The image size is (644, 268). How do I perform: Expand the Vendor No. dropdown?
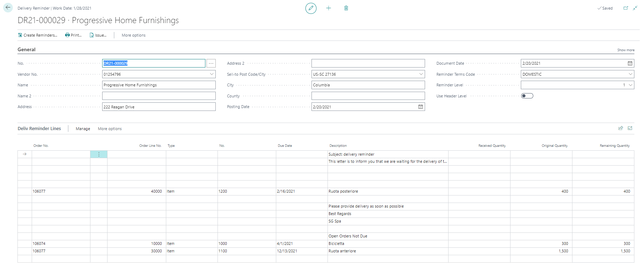[x=212, y=74]
